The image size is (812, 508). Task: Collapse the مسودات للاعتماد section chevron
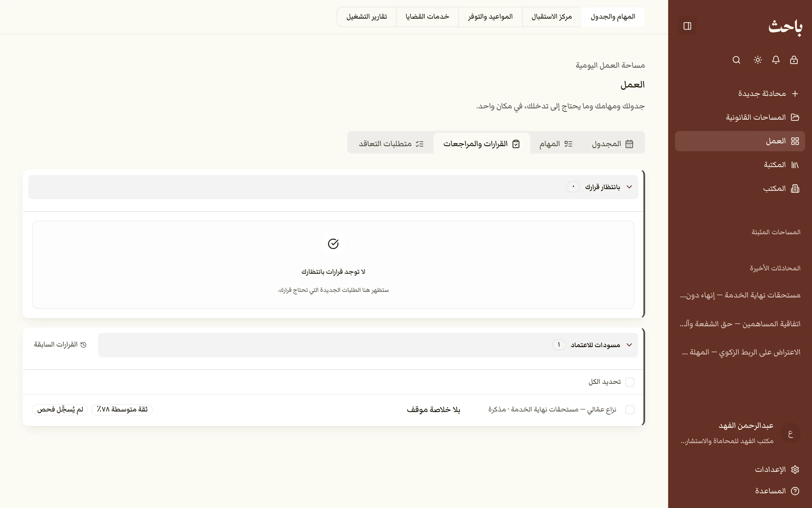[629, 345]
